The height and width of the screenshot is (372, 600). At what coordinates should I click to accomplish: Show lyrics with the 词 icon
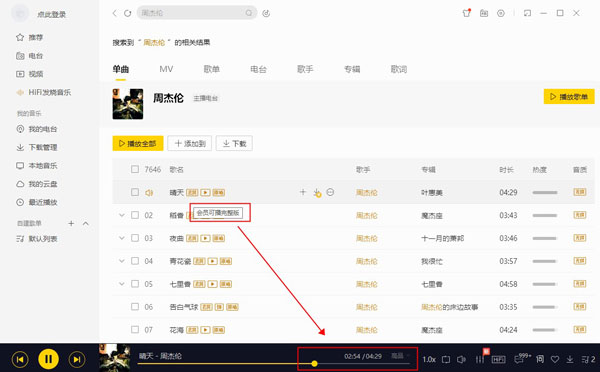(540, 359)
